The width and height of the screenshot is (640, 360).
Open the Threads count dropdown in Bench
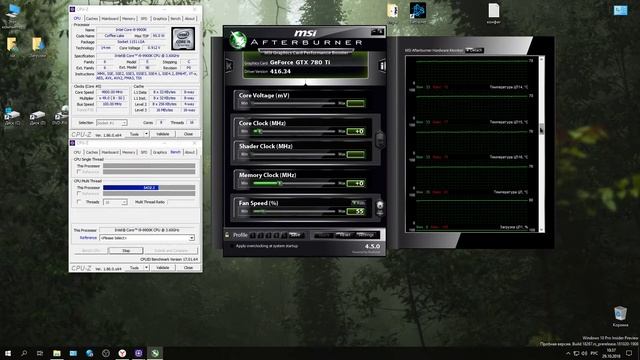pos(116,202)
